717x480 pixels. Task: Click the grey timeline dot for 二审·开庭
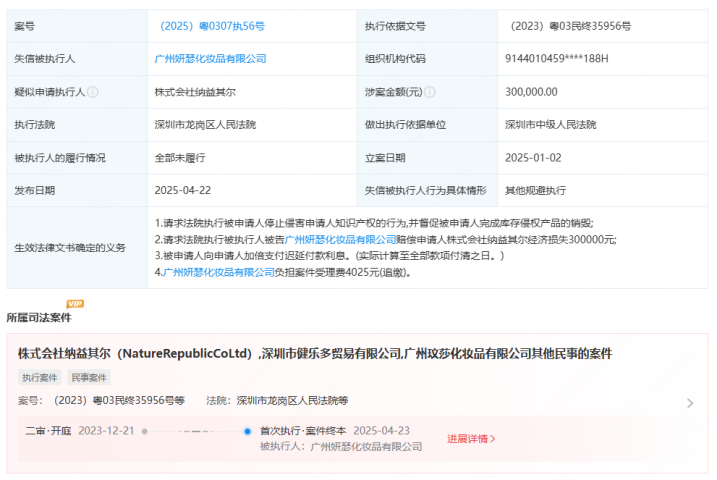click(x=144, y=431)
